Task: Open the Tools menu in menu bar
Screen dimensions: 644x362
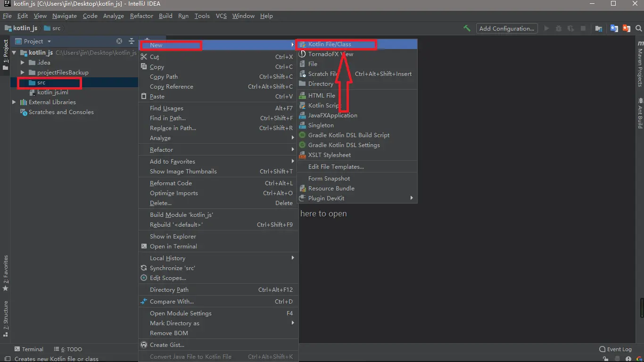Action: (202, 16)
